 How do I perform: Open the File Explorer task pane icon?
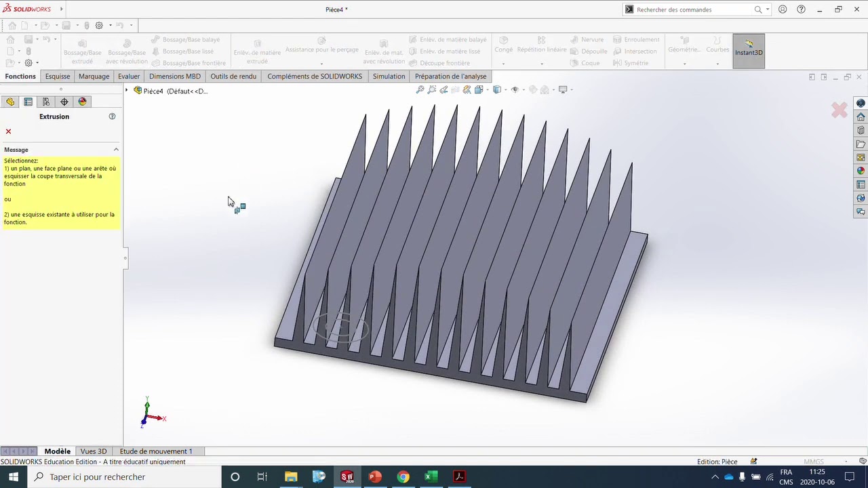[x=861, y=144]
